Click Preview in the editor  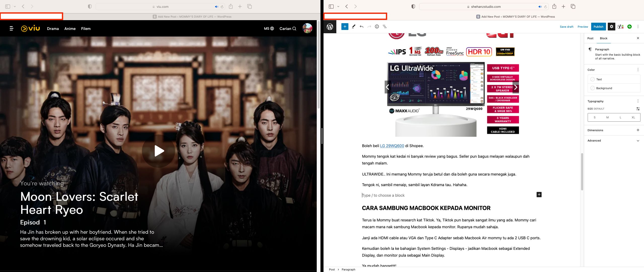(583, 27)
